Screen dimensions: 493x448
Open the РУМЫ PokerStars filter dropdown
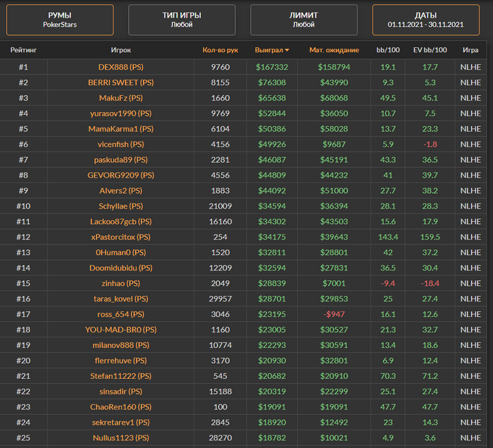[x=60, y=20]
